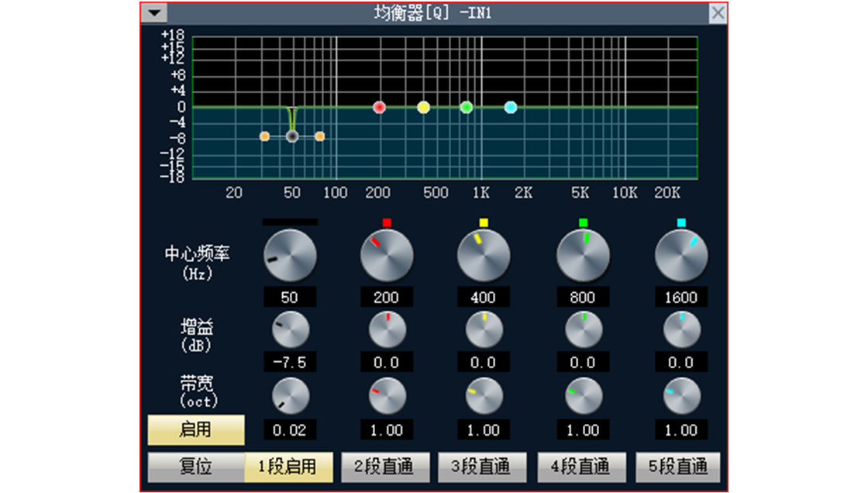
Task: Click the red EQ node on graph
Action: click(379, 107)
